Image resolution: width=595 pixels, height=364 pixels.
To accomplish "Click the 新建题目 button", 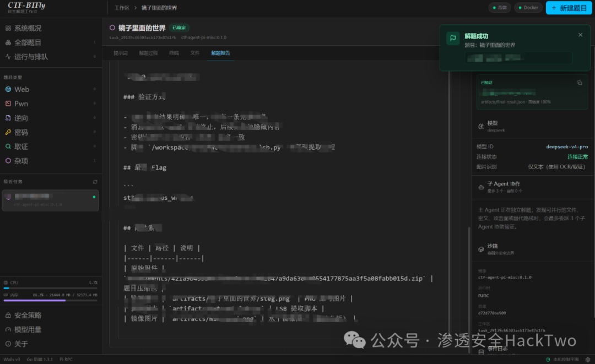I will click(569, 8).
